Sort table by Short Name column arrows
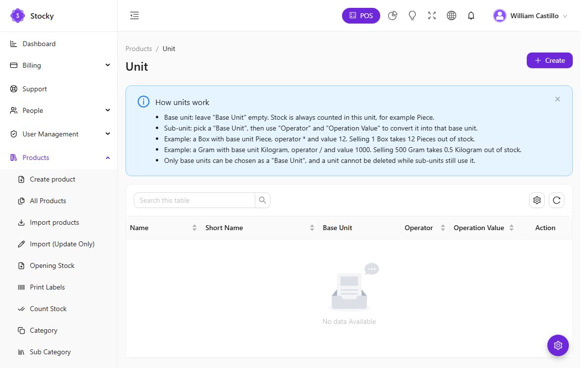Image resolution: width=588 pixels, height=368 pixels. pyautogui.click(x=312, y=228)
